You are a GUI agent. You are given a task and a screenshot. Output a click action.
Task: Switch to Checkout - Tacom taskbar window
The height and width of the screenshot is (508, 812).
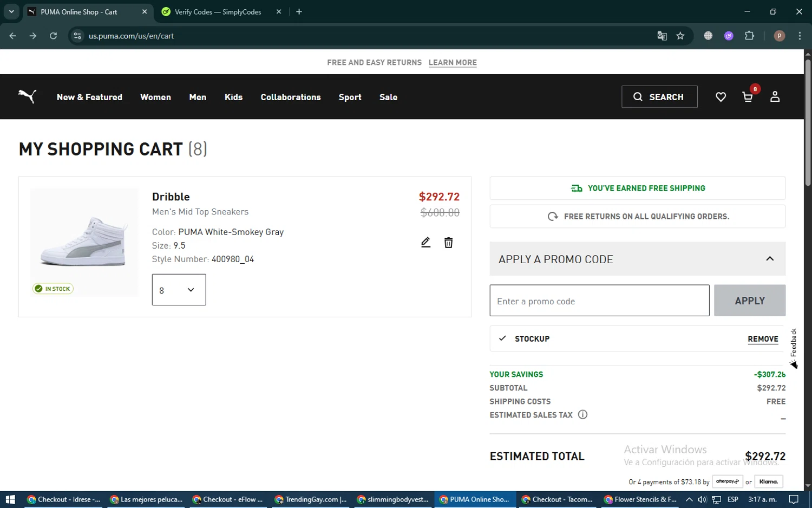[558, 499]
